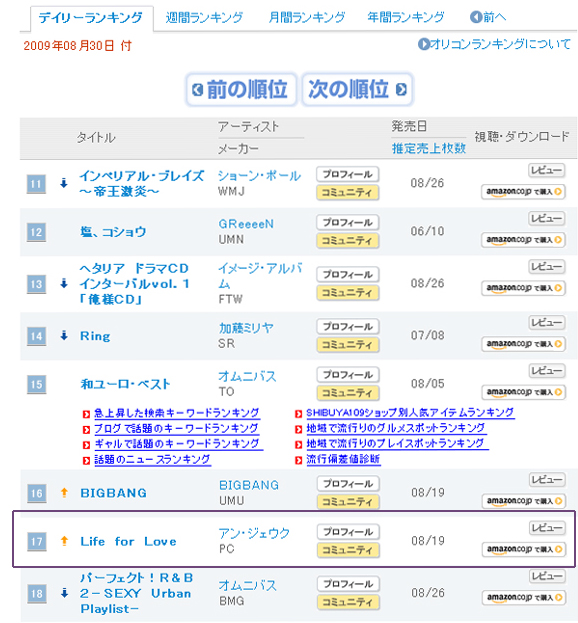Screen dimensions: 578x623
Task: Open 地域で流行りのプレイススポットランキング link
Action: pyautogui.click(x=396, y=444)
